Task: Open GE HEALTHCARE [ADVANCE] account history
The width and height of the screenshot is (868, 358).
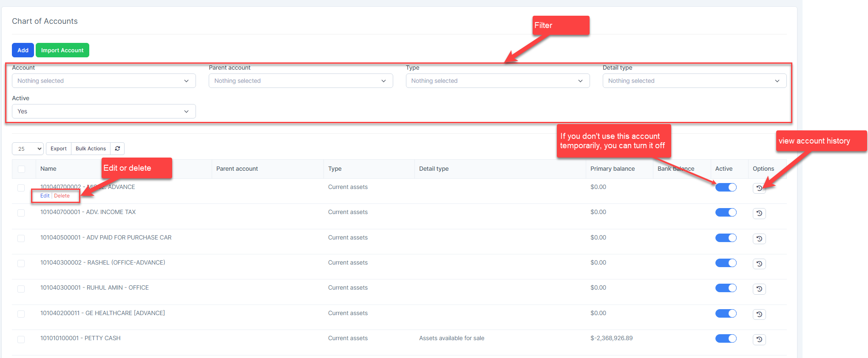Action: click(759, 314)
